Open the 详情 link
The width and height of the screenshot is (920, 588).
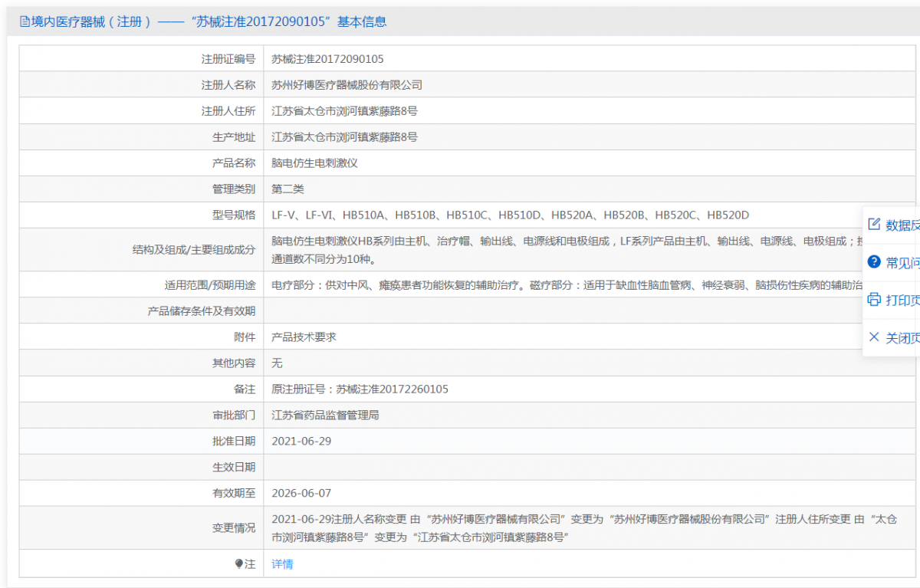tap(282, 564)
